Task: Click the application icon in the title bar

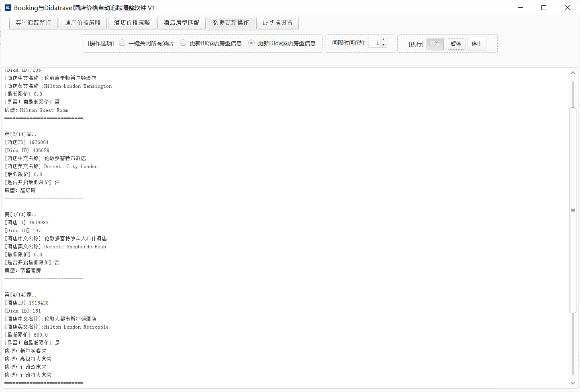Action: click(x=8, y=8)
